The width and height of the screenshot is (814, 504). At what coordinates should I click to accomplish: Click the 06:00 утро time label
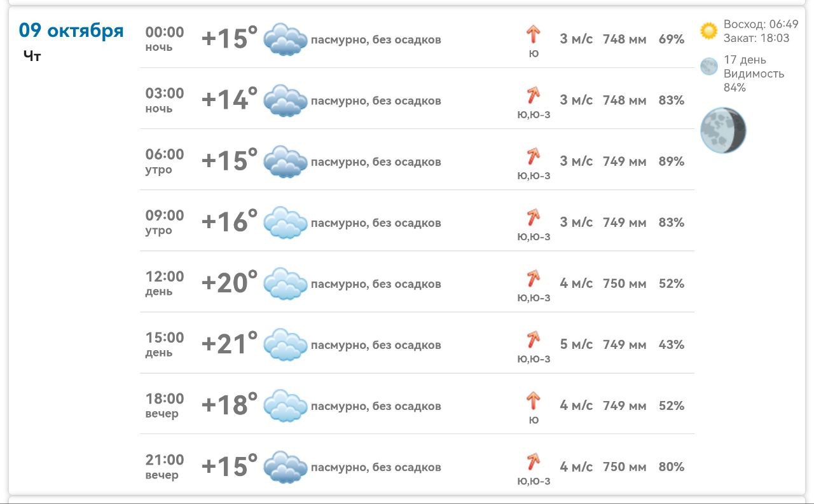[x=165, y=161]
